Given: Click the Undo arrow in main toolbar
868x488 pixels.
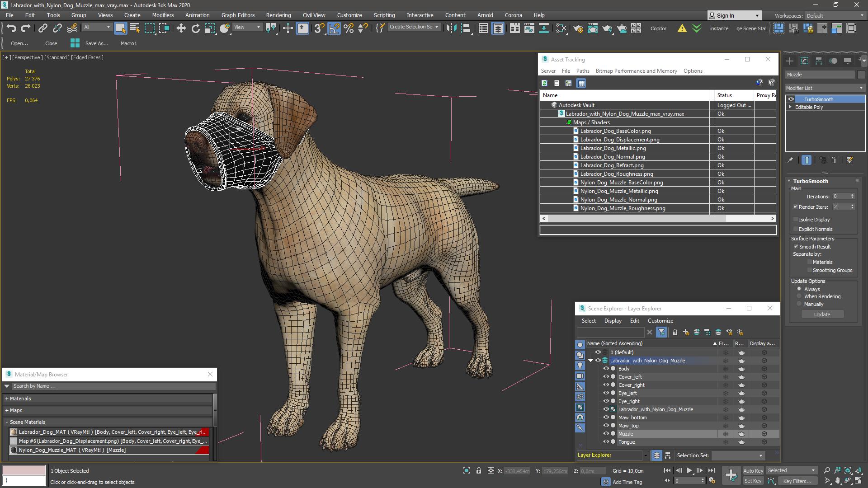Looking at the screenshot, I should pyautogui.click(x=11, y=28).
